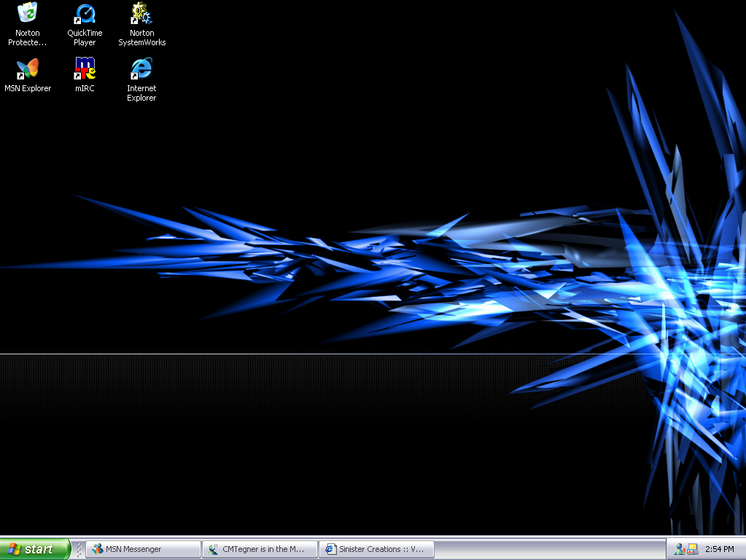Click the MSN Messenger system tray icon
This screenshot has width=746, height=560.
coord(680,549)
